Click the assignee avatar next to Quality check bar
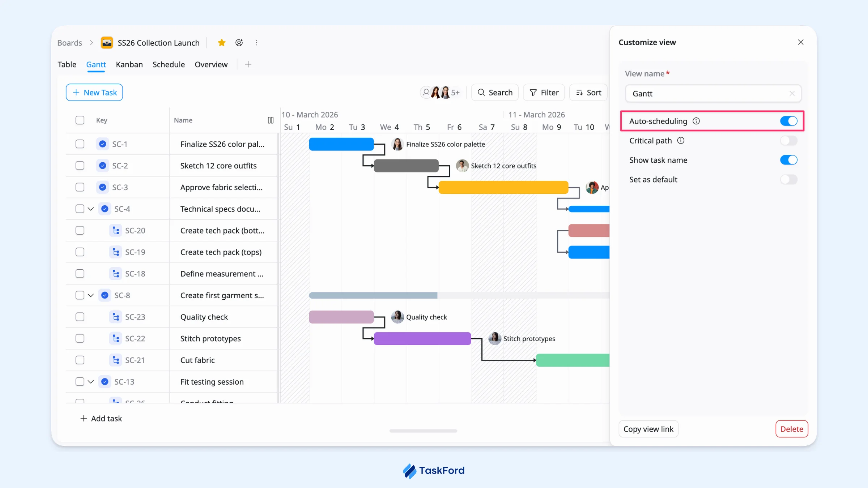 pos(397,317)
